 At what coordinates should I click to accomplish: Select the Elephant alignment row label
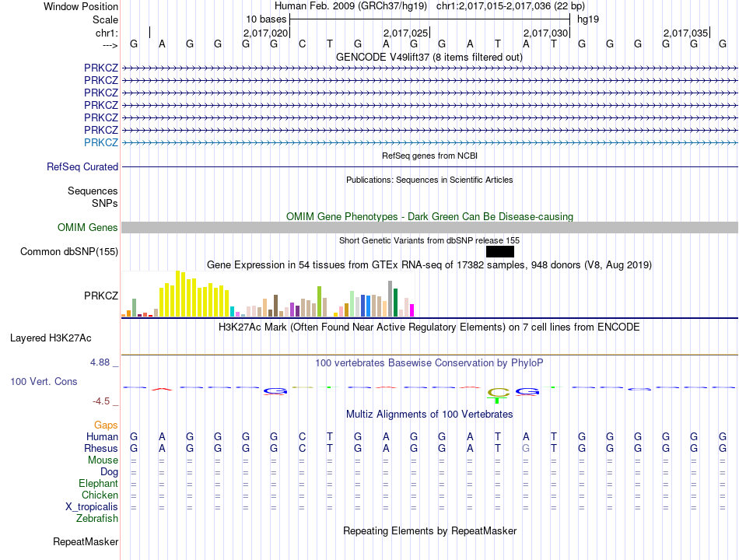tap(99, 484)
